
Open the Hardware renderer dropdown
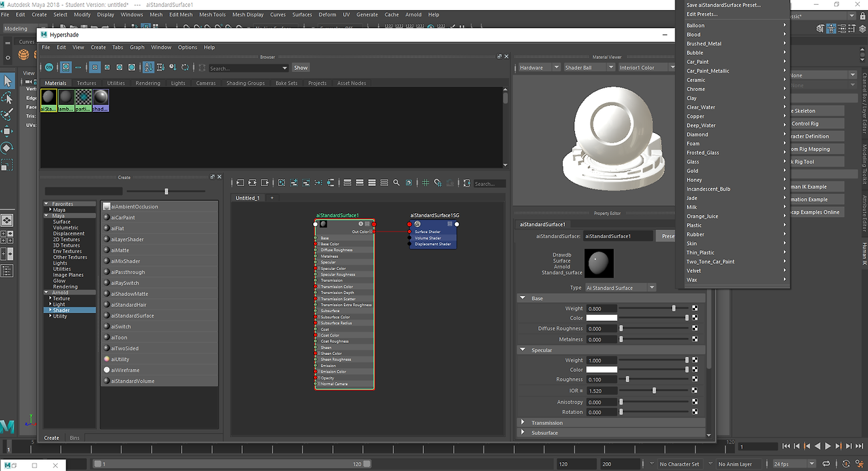538,67
